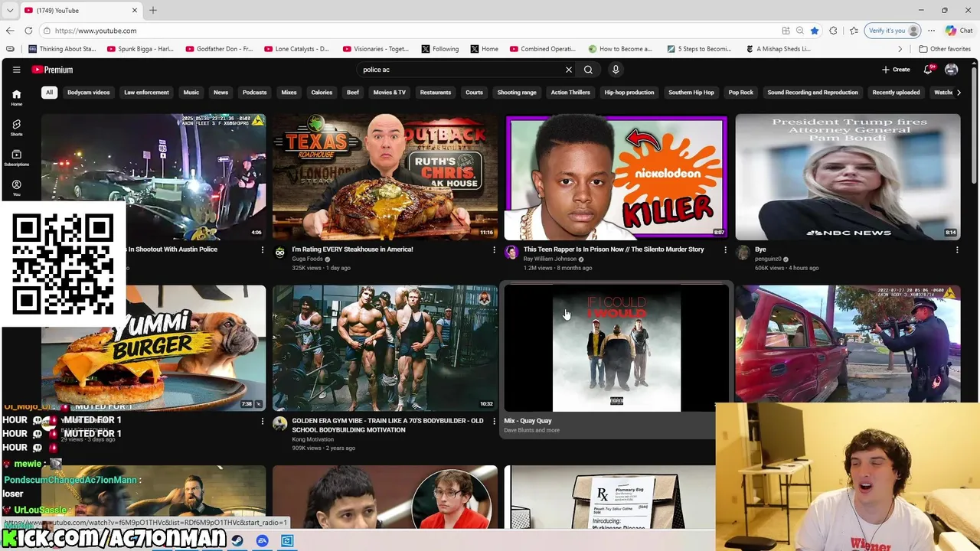This screenshot has height=551, width=980.
Task: Select the Recently uploaded filter chip
Action: tap(896, 93)
